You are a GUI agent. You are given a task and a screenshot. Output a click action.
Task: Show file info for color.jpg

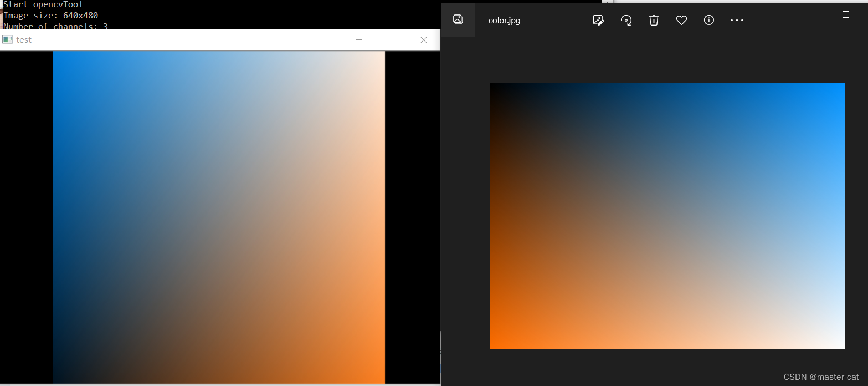pos(709,20)
